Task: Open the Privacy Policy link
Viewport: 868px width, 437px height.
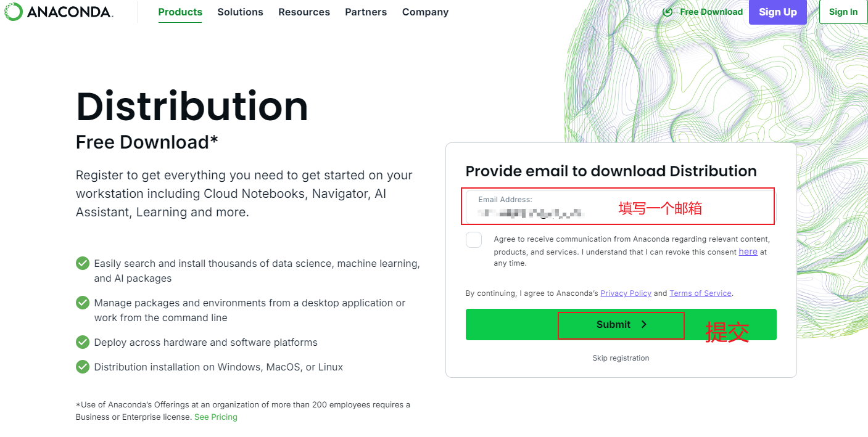Action: coord(626,293)
